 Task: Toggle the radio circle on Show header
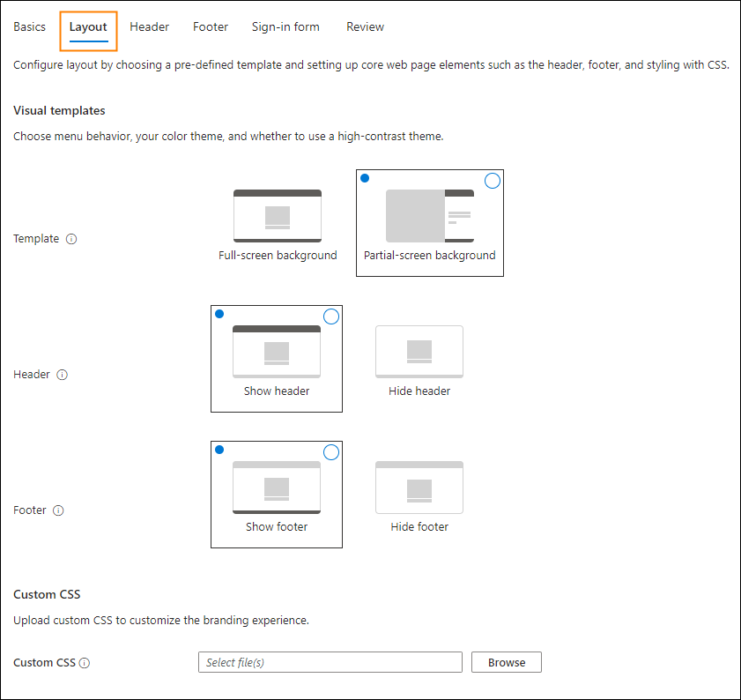pos(331,316)
